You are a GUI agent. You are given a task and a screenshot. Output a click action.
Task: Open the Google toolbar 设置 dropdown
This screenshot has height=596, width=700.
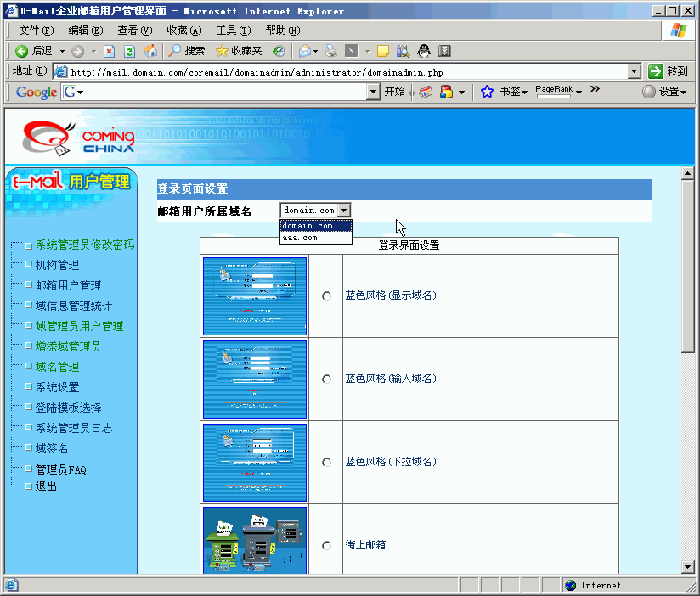[x=664, y=92]
